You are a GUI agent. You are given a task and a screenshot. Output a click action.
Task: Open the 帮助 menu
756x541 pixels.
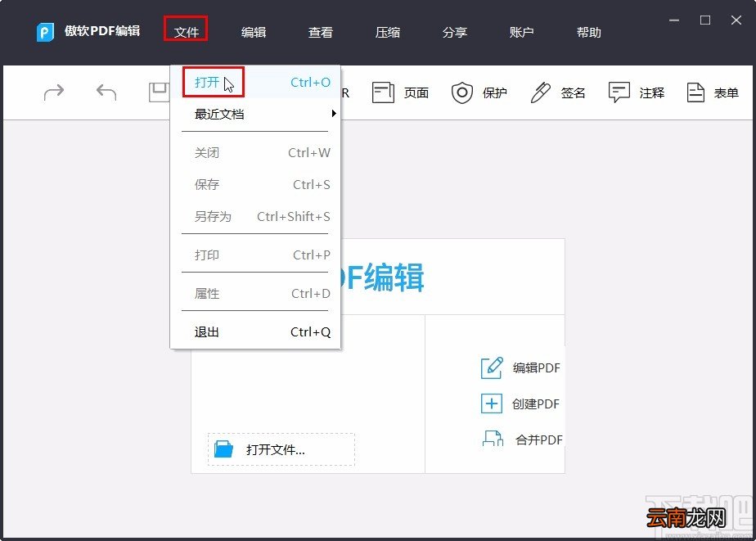589,32
